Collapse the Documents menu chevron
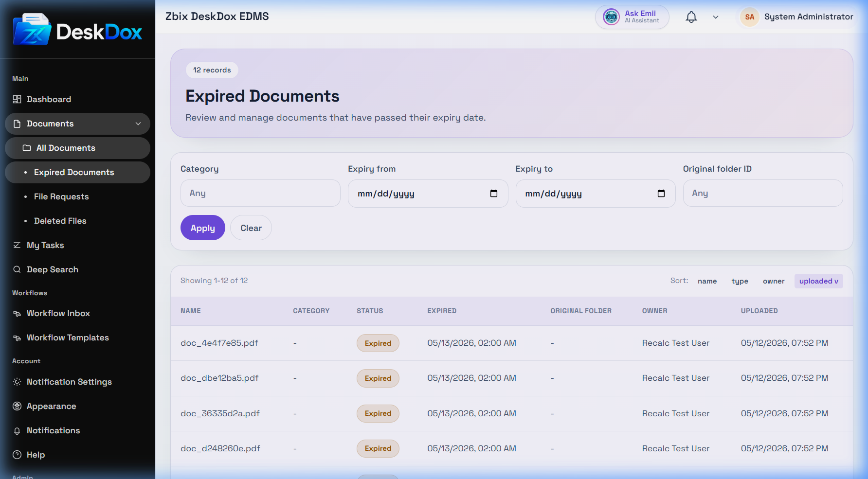Screen dimensions: 868x479 pyautogui.click(x=138, y=124)
